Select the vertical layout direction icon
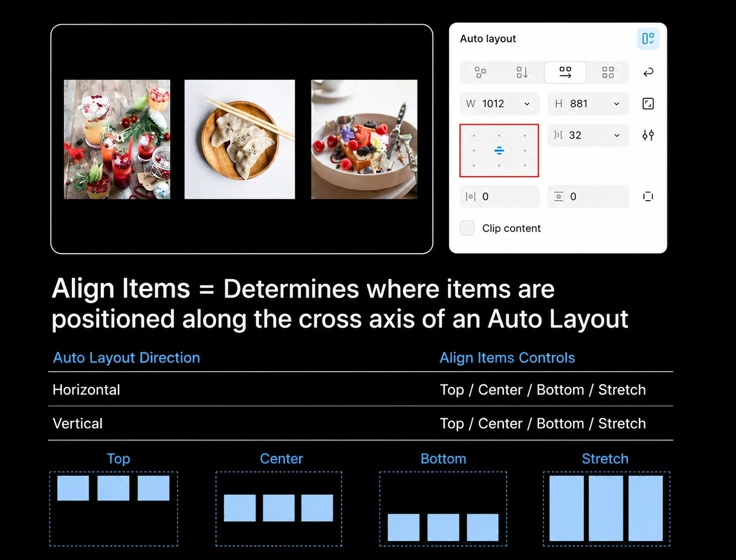The image size is (736, 560). tap(522, 72)
